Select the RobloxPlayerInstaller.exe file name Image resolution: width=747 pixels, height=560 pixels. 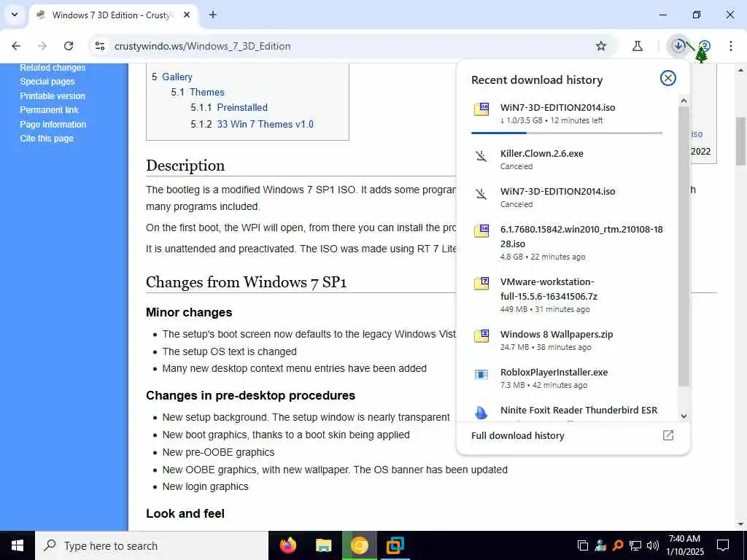554,373
